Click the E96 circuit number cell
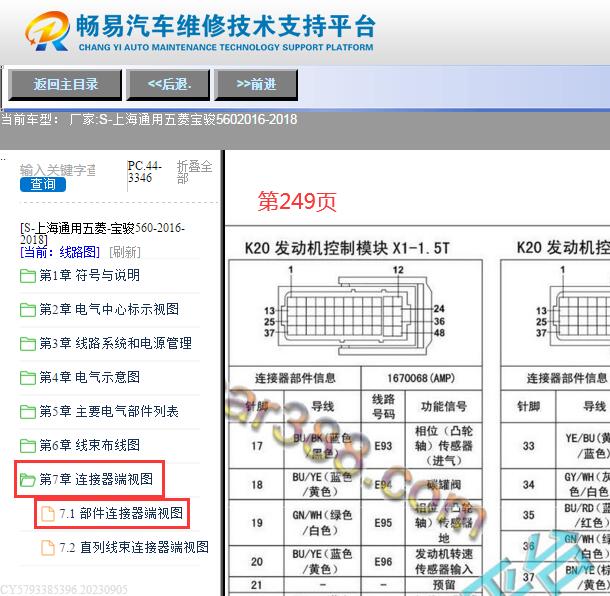Screen dimensions: 610x596 click(383, 561)
